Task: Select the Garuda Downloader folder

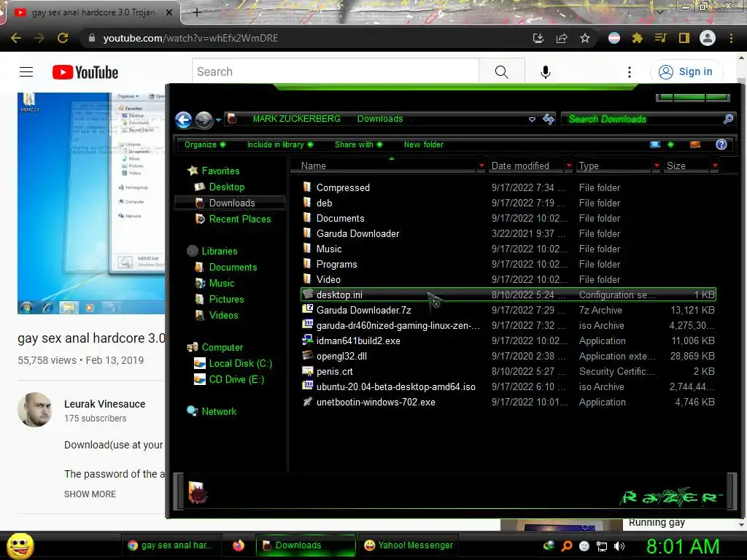Action: pos(357,234)
